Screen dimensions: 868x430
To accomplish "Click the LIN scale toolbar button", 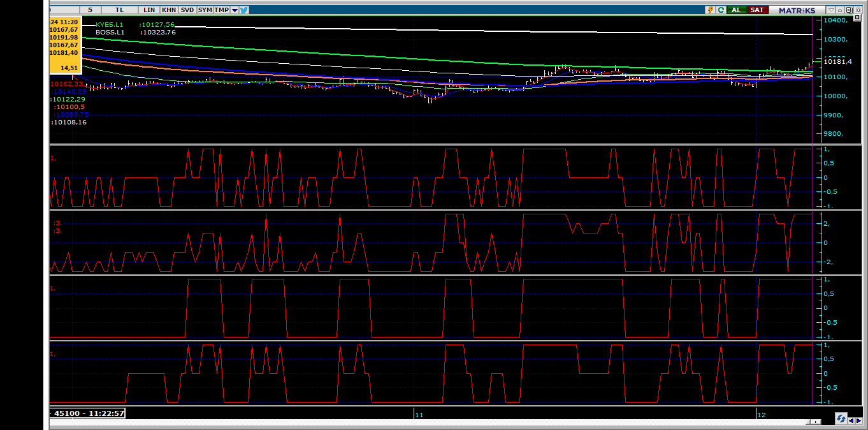I will point(150,10).
